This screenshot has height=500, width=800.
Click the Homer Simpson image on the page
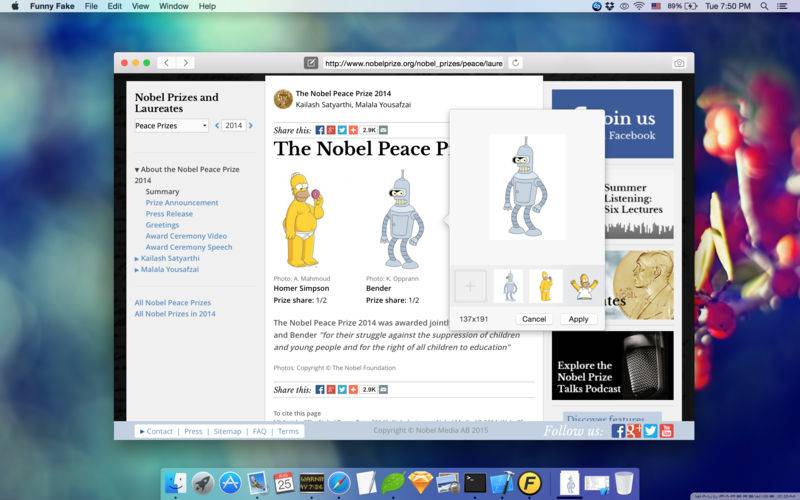[x=303, y=220]
